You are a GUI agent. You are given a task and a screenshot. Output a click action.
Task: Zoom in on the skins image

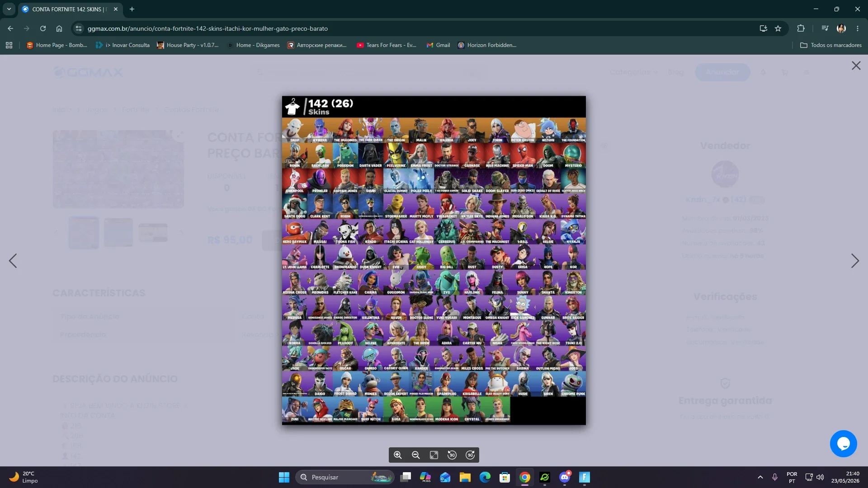398,455
